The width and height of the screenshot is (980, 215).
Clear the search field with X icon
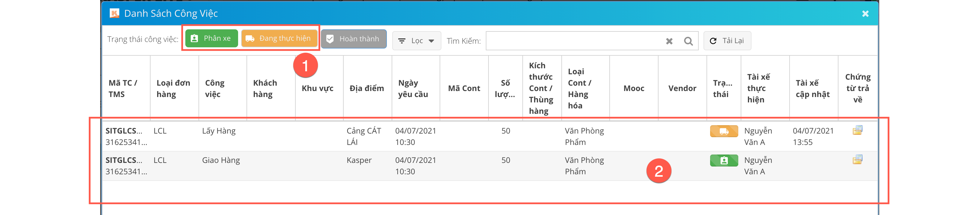[x=669, y=41]
